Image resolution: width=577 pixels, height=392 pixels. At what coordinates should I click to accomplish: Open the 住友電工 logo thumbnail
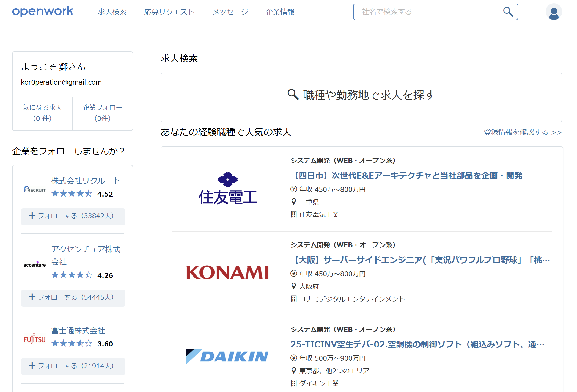pyautogui.click(x=228, y=189)
